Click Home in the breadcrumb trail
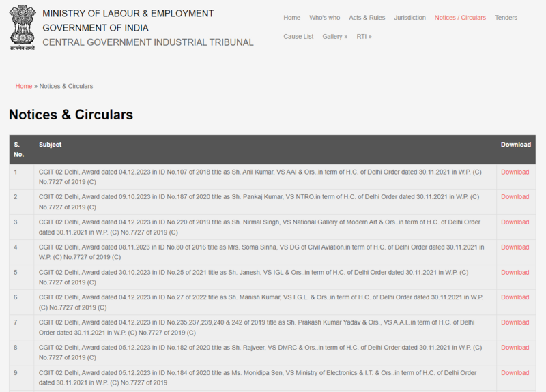546x392 pixels. [24, 86]
